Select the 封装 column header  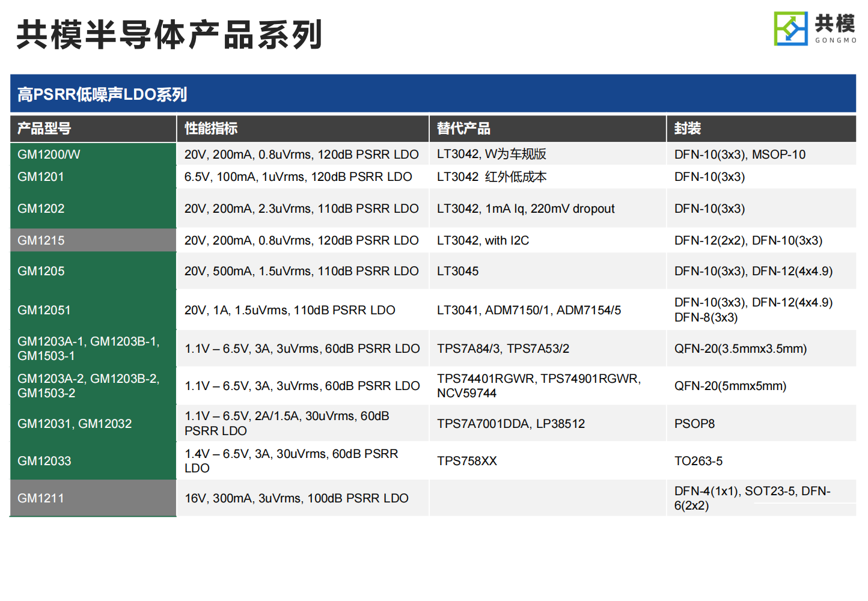(x=688, y=129)
